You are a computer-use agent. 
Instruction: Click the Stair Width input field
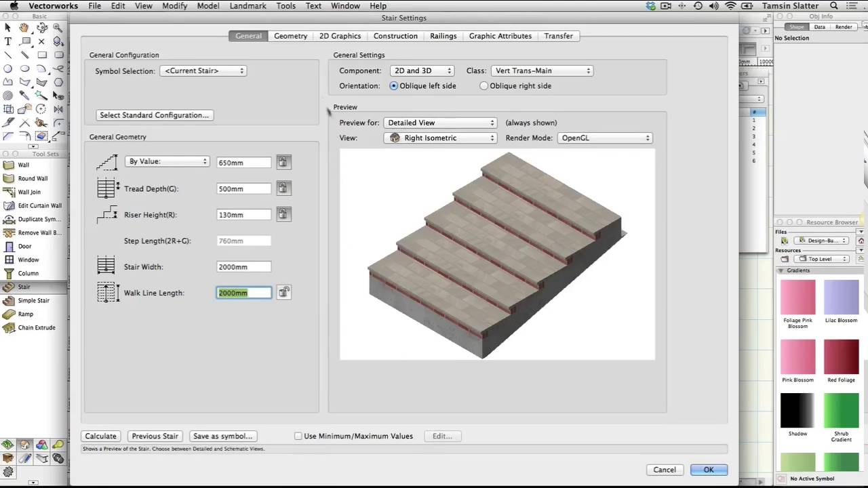[244, 267]
